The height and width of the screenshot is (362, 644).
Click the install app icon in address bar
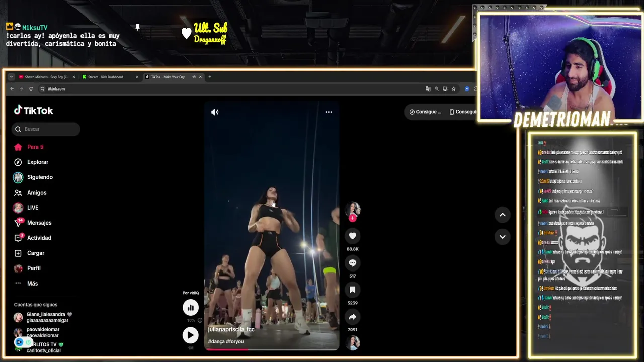445,88
